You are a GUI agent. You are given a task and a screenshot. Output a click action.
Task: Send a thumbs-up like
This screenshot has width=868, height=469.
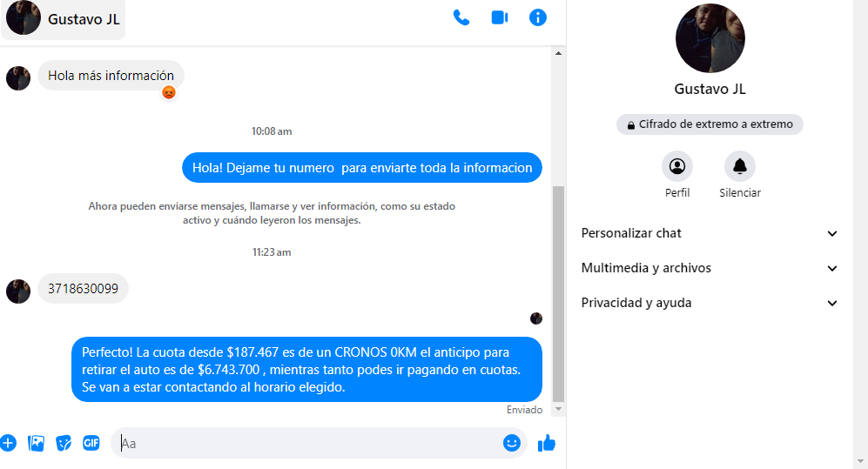pos(547,443)
